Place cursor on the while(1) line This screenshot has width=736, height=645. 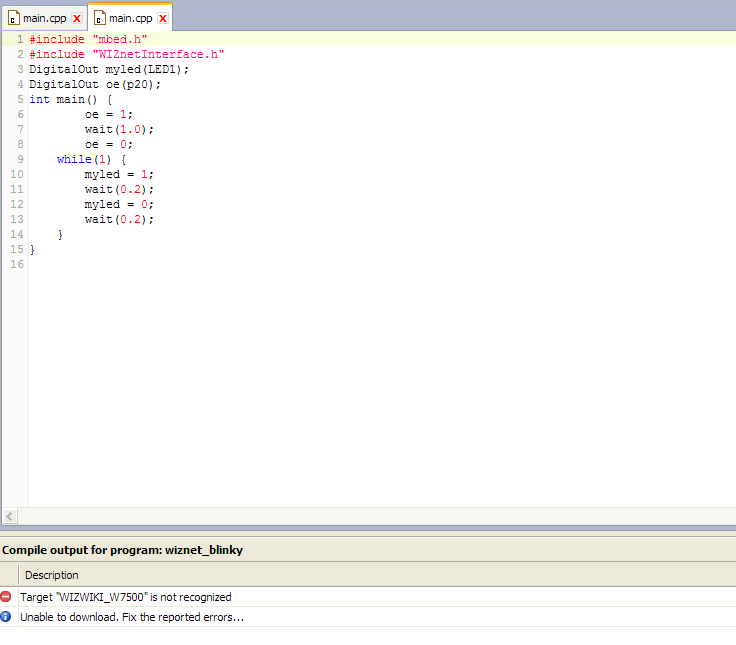[x=92, y=159]
